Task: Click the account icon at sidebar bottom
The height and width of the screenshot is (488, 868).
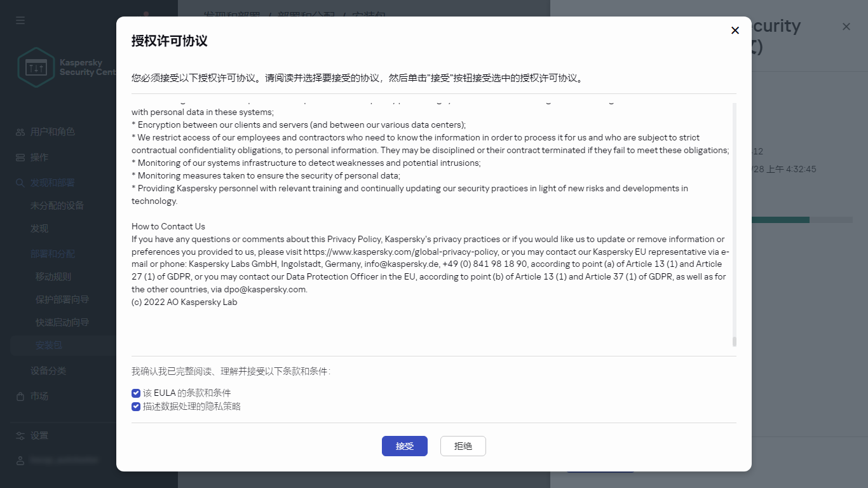Action: 20,460
